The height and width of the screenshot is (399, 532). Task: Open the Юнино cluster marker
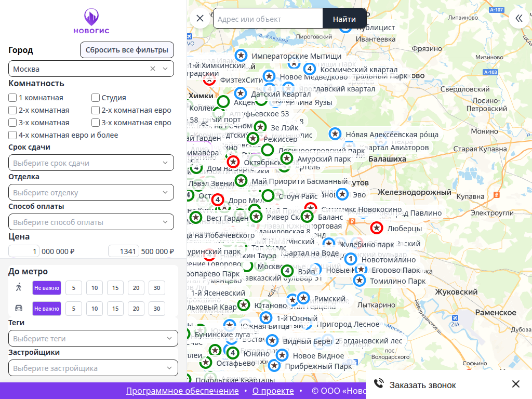pyautogui.click(x=233, y=353)
